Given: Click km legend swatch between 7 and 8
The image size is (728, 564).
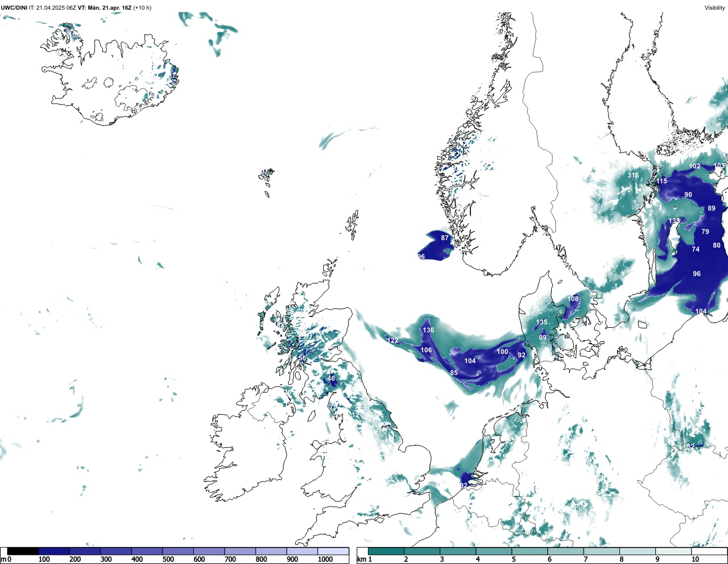Looking at the screenshot, I should click(x=601, y=551).
